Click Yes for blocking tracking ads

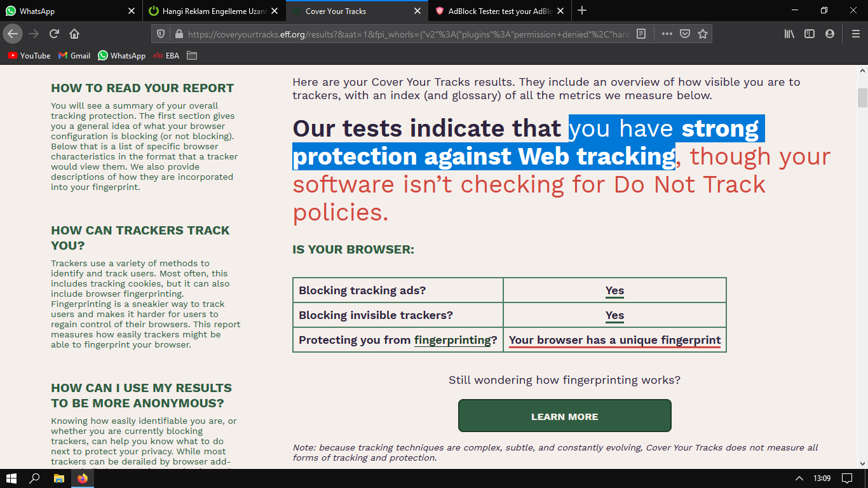[614, 291]
